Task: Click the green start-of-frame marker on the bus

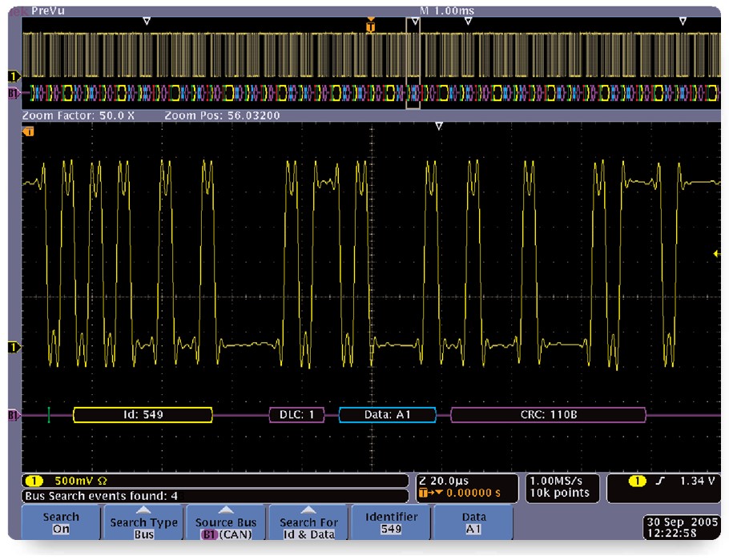Action: [x=49, y=414]
